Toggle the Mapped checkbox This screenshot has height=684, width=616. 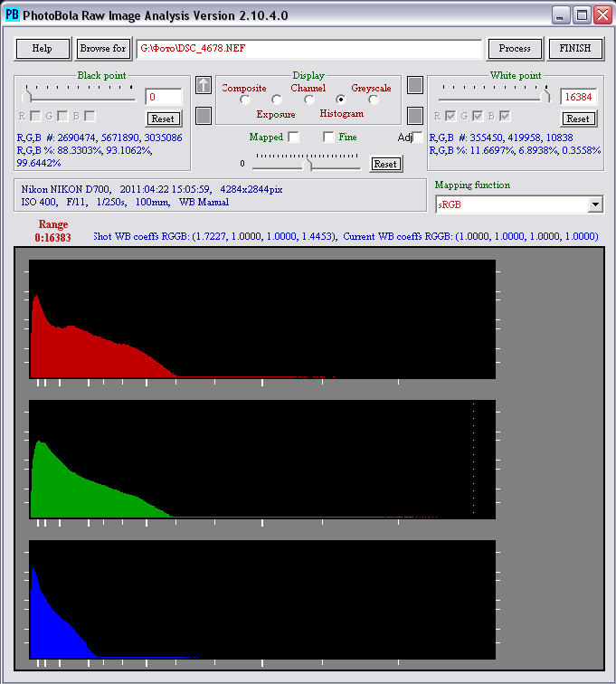click(x=294, y=137)
